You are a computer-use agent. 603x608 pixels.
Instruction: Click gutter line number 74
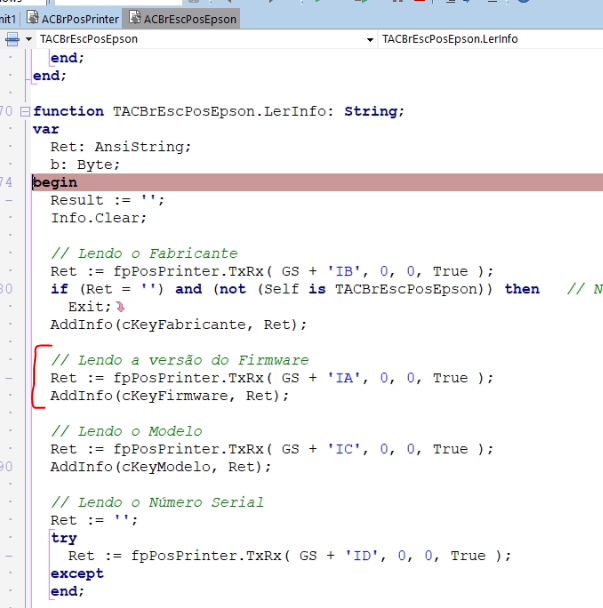pos(6,182)
